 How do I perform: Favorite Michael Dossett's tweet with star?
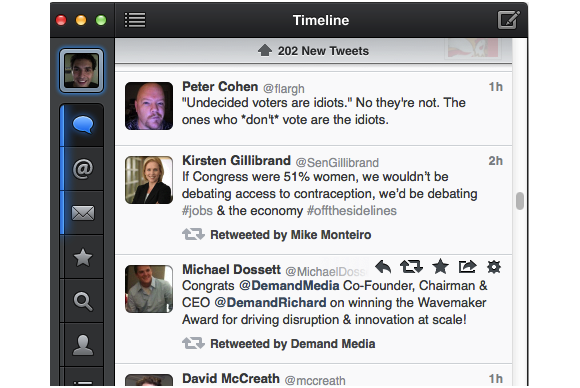point(440,267)
